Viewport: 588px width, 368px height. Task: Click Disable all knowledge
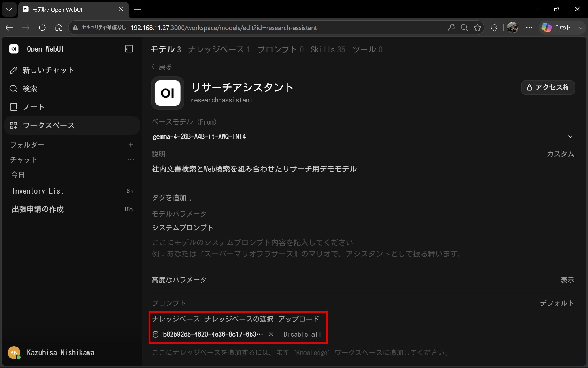click(x=302, y=334)
